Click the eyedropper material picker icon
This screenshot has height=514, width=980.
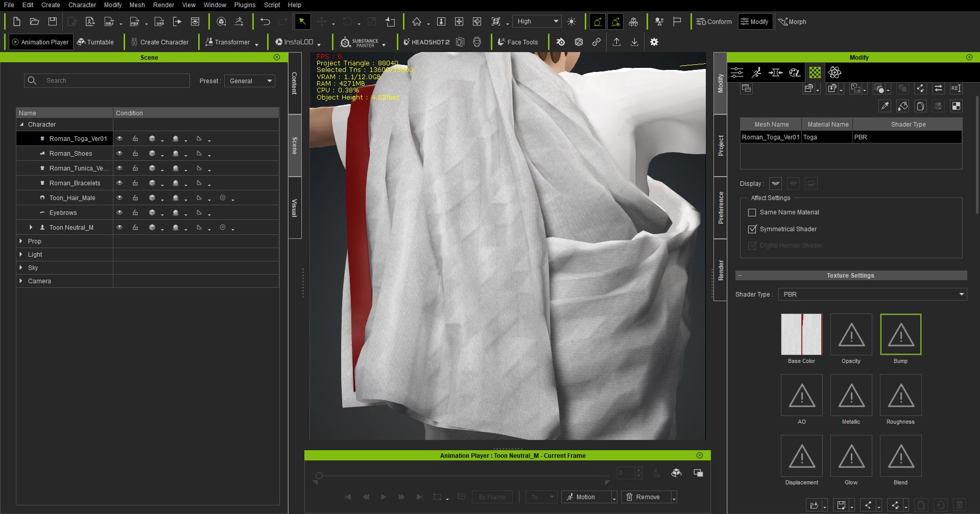coord(885,106)
